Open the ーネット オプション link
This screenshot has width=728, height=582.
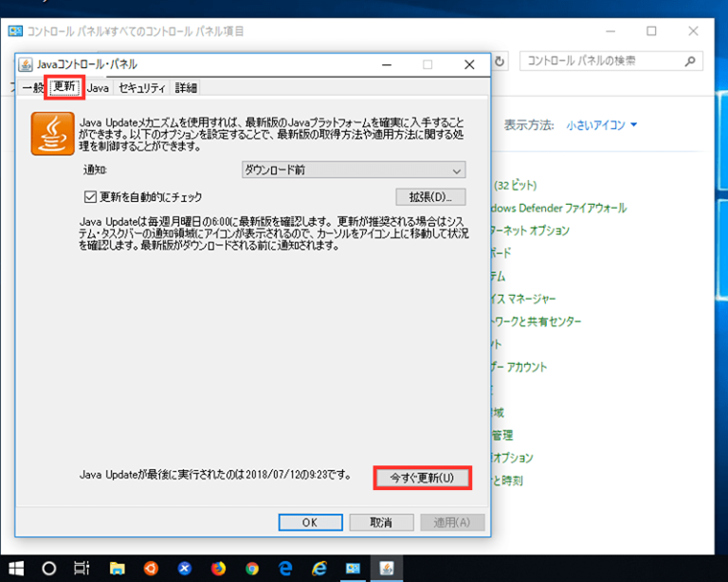[530, 230]
